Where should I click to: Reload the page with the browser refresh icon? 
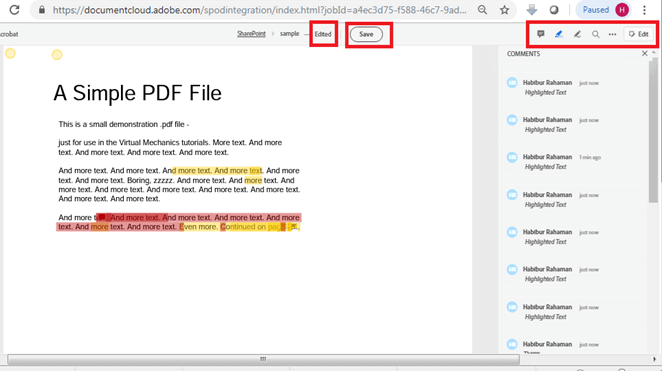[x=14, y=10]
